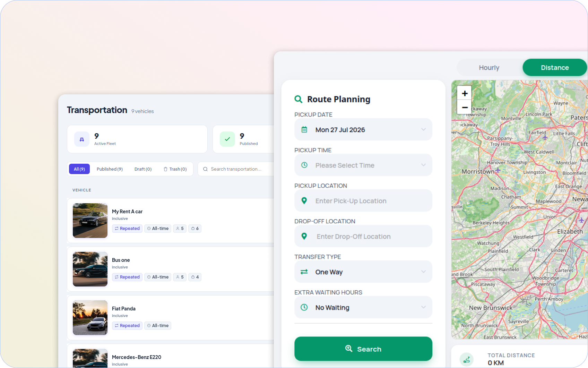Screen dimensions: 588x368
Task: Click Repeated badge on Fiat Panda
Action: pyautogui.click(x=127, y=326)
